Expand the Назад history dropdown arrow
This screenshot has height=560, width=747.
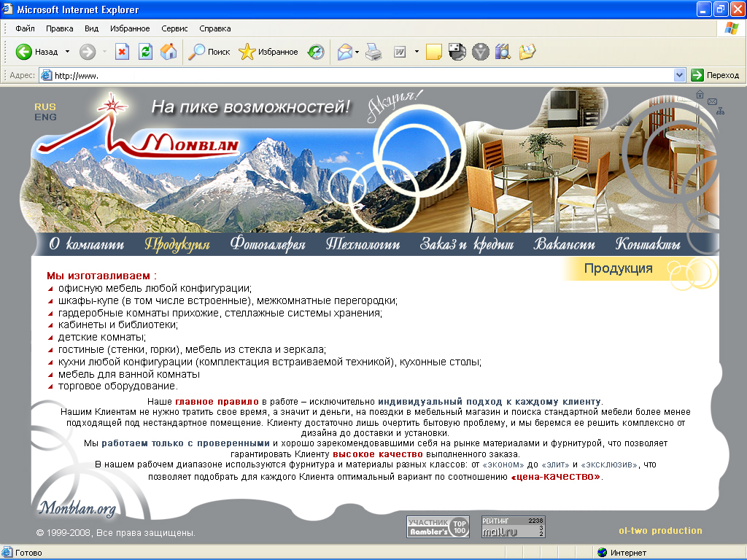[67, 52]
